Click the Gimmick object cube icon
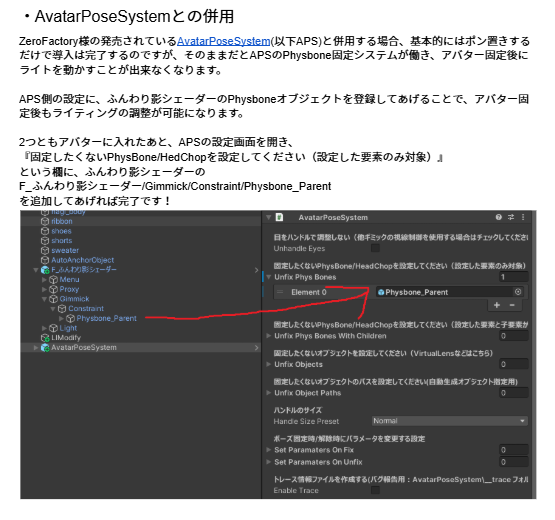The height and width of the screenshot is (520, 555). click(x=53, y=299)
